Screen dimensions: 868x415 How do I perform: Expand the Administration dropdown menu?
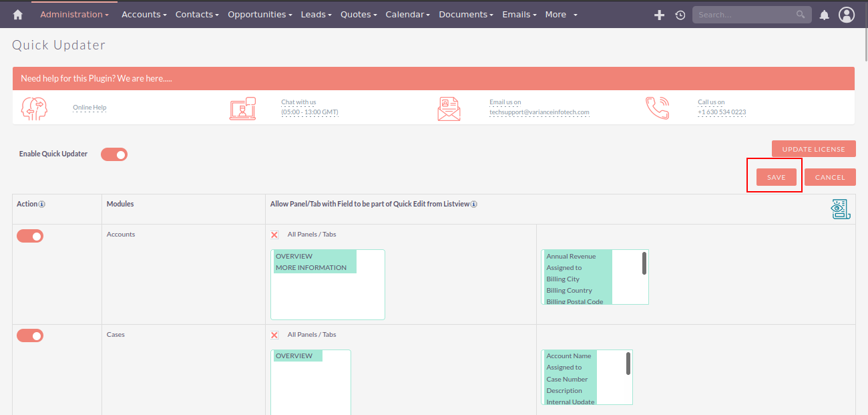[x=74, y=14]
